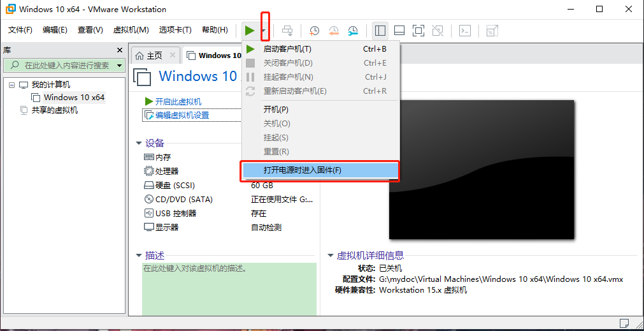Collapse the 设备 section

(139, 143)
